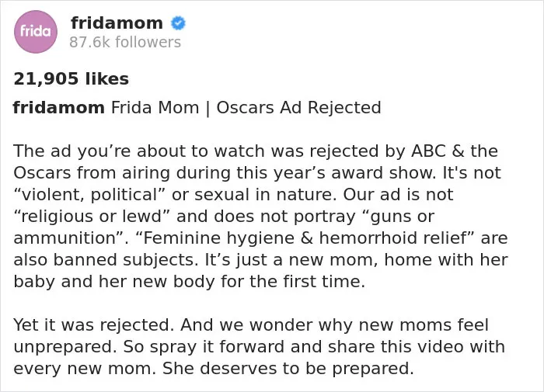Click the 'also banned subjects' text
544x392 pixels.
(105, 260)
